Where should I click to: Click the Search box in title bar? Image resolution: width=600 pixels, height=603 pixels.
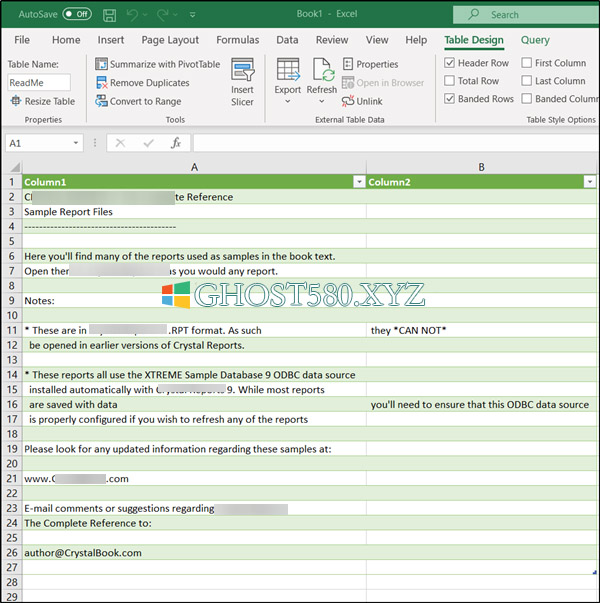pyautogui.click(x=526, y=15)
